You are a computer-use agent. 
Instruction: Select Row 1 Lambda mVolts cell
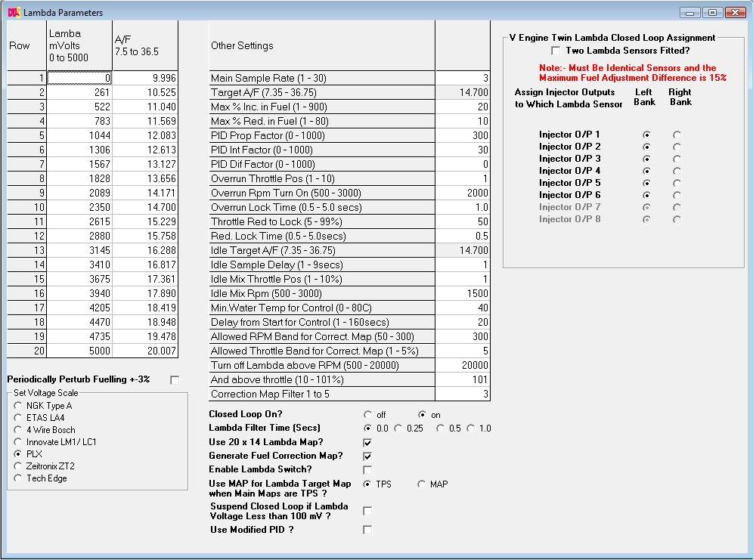click(79, 78)
